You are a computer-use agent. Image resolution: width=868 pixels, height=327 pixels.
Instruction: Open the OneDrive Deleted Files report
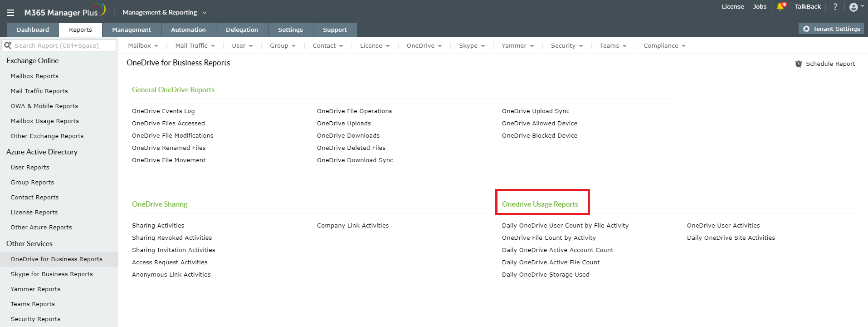[x=351, y=148]
